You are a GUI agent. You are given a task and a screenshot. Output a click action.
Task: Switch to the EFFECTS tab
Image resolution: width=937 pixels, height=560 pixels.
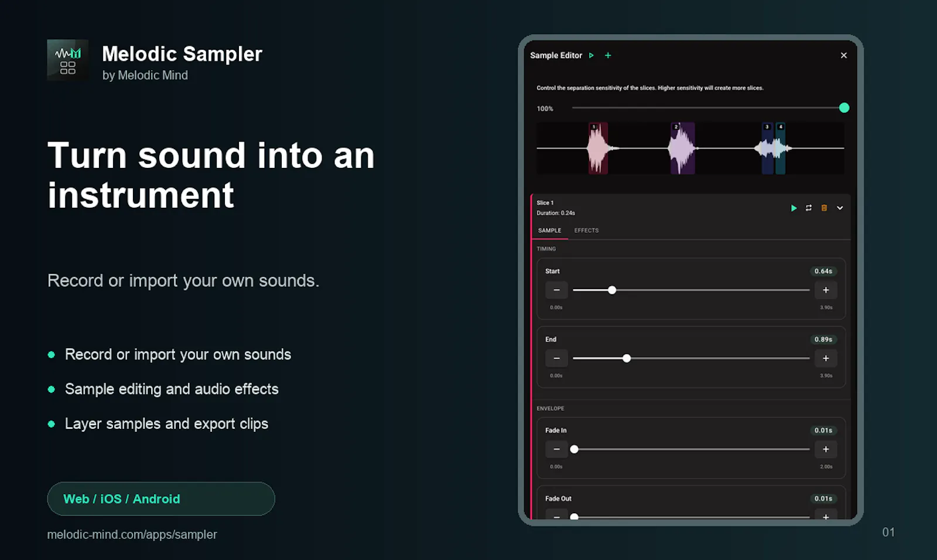586,231
